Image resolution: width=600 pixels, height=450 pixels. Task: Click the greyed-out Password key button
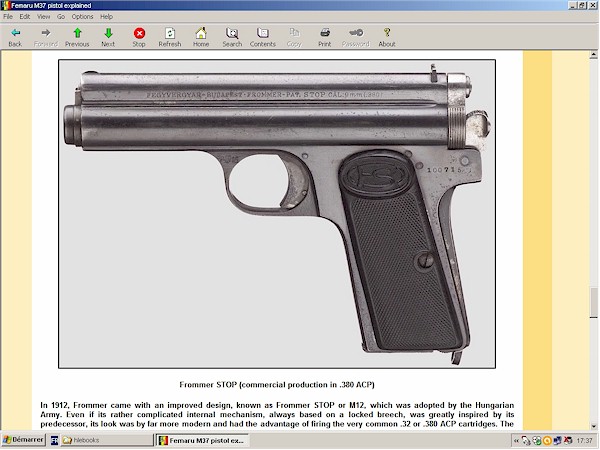[x=355, y=37]
